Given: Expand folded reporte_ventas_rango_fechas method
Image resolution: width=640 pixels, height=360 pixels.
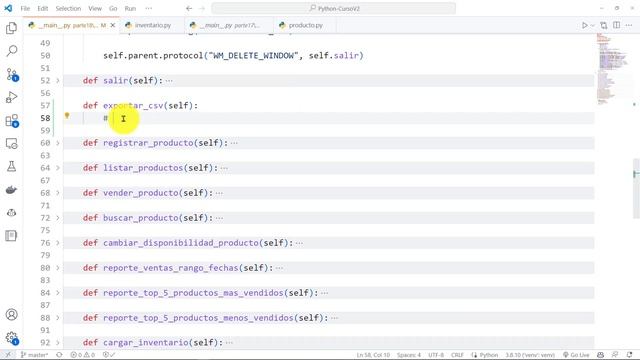Looking at the screenshot, I should 58,268.
